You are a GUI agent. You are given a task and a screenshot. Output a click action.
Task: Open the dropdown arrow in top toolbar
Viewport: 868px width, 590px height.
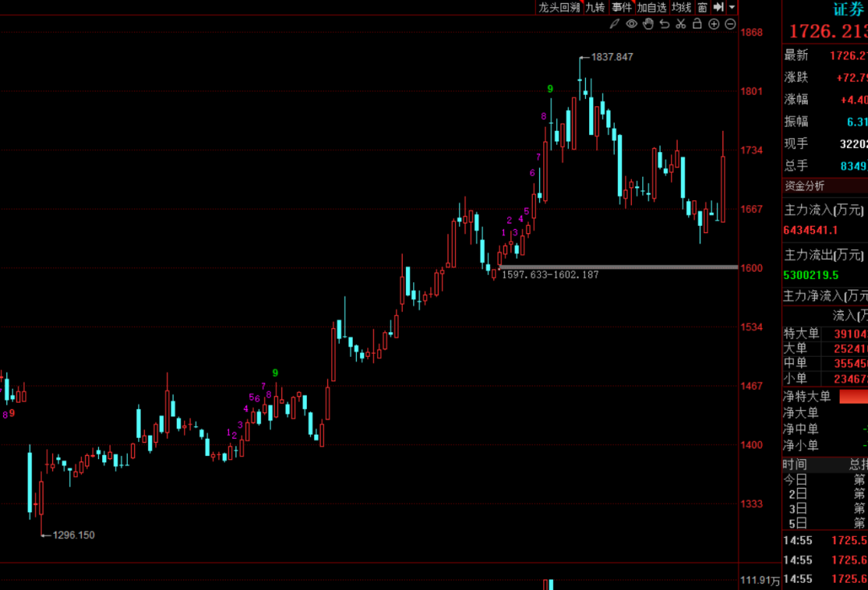732,7
